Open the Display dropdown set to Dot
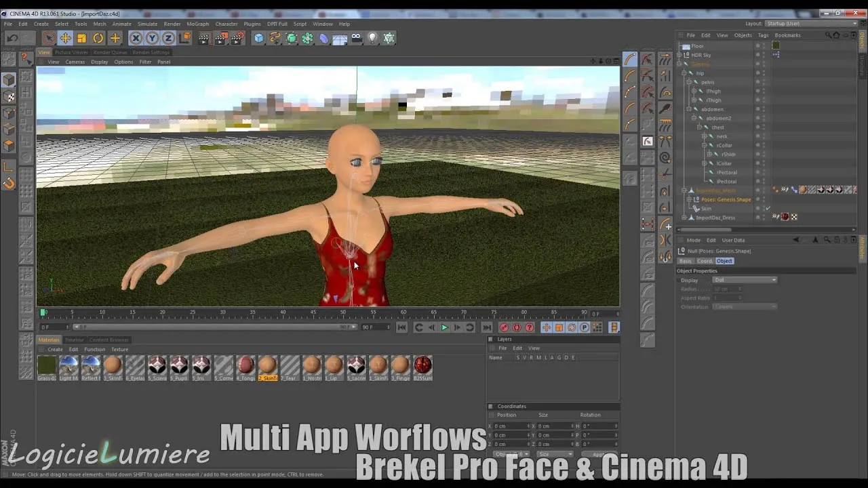 745,280
